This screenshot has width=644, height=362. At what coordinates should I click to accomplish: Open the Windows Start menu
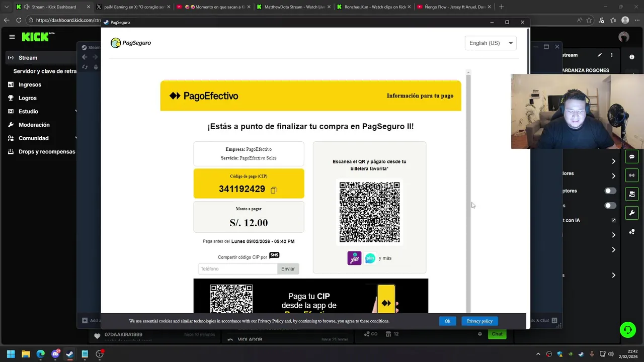click(11, 354)
